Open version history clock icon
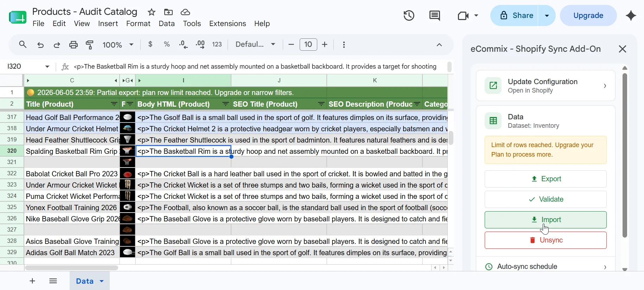 (409, 15)
